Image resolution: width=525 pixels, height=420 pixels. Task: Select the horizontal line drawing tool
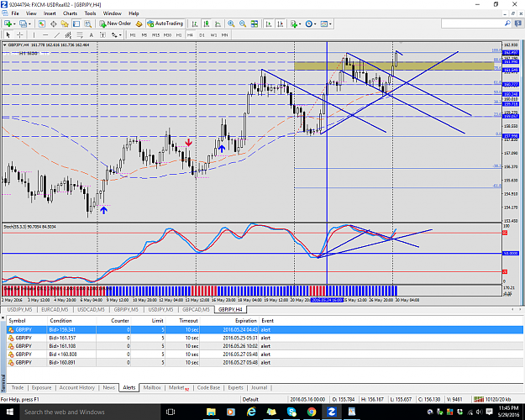point(45,34)
